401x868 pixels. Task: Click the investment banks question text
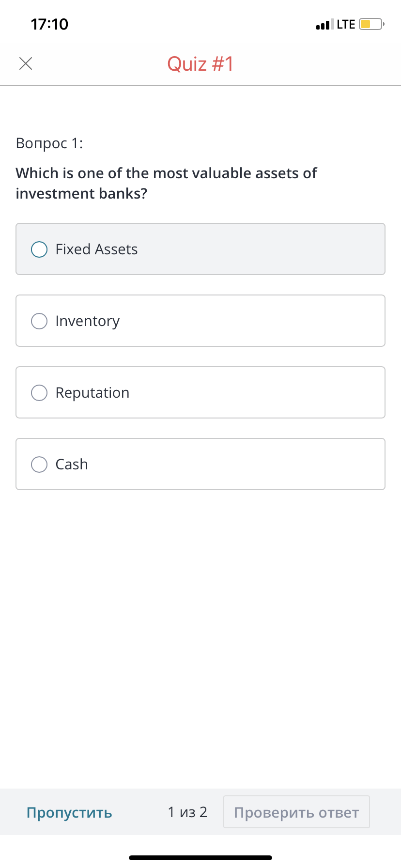pyautogui.click(x=166, y=183)
